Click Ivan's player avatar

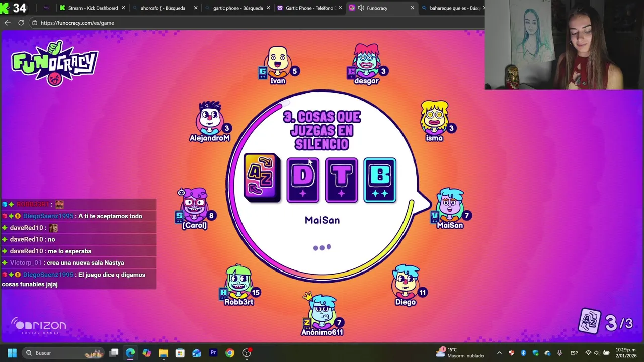click(278, 62)
